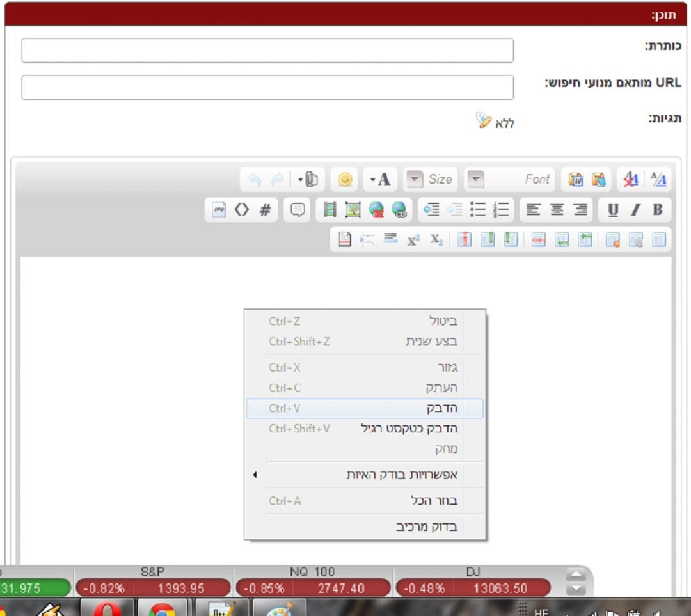Choose הדבק (Paste) from the context menu
691x616 pixels.
coord(364,408)
